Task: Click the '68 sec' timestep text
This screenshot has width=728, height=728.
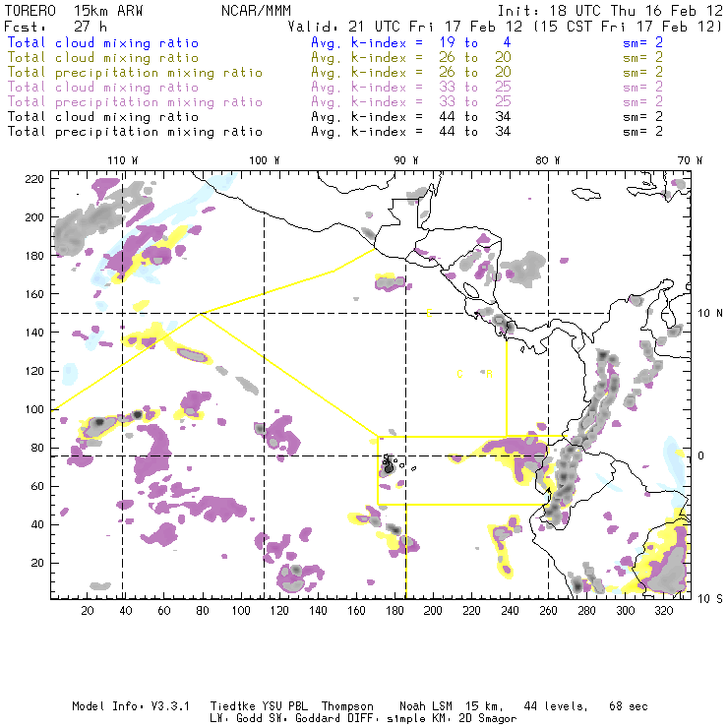Action: pyautogui.click(x=629, y=706)
